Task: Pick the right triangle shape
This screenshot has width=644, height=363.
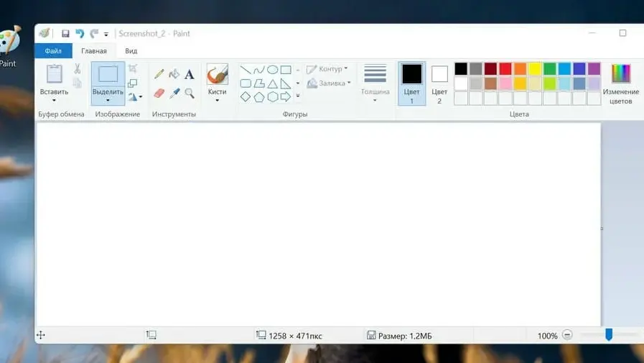Action: pyautogui.click(x=286, y=83)
